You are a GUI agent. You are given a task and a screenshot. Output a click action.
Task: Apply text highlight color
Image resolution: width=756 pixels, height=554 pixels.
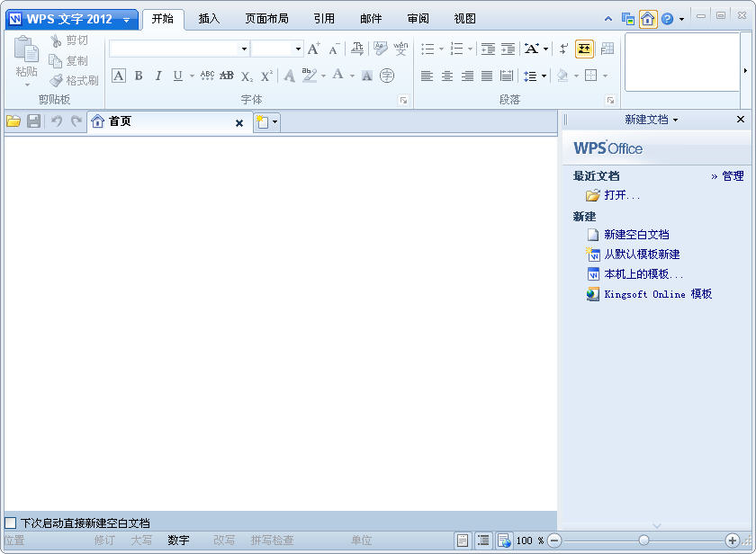[x=309, y=76]
